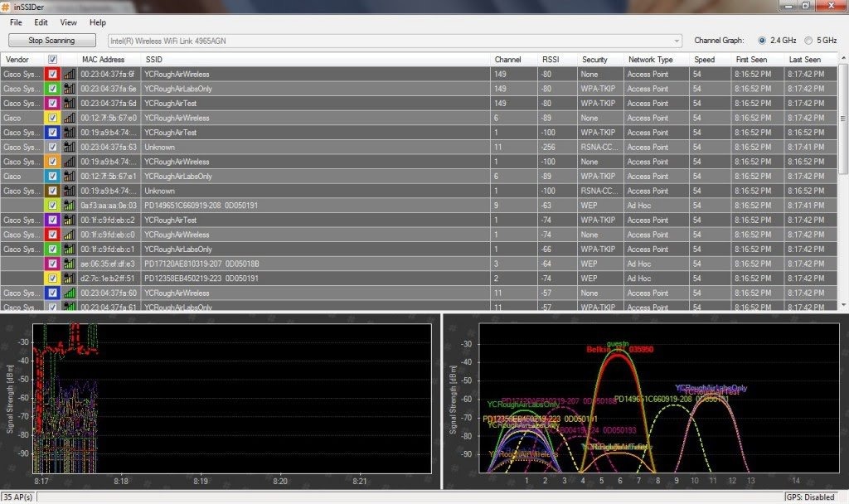Toggle the select-all checkbox in table header
The image size is (849, 504).
pos(53,60)
